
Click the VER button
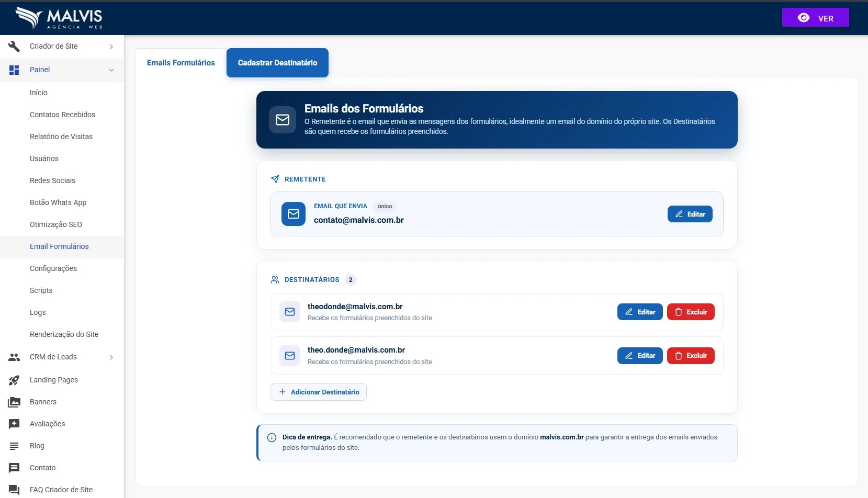click(815, 18)
